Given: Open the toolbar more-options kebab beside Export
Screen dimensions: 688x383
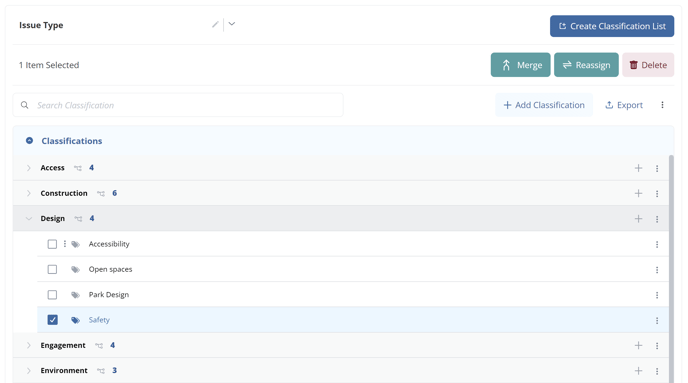Looking at the screenshot, I should click(662, 105).
